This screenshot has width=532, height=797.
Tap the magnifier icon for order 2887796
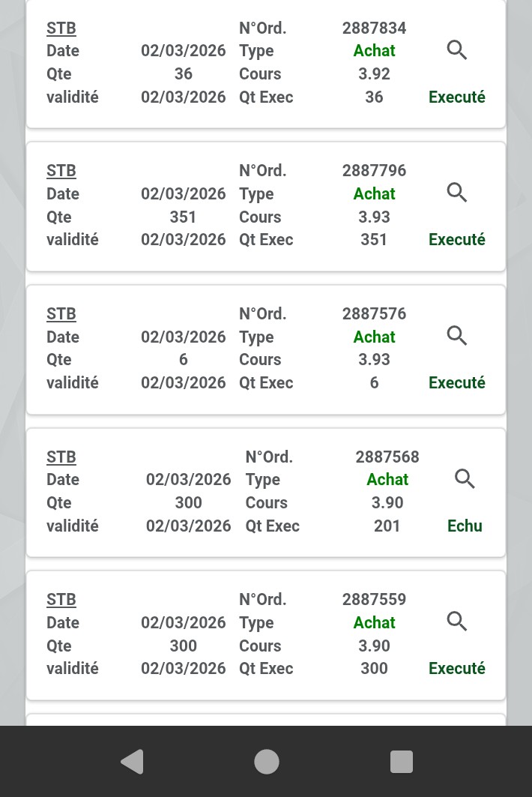pos(457,193)
